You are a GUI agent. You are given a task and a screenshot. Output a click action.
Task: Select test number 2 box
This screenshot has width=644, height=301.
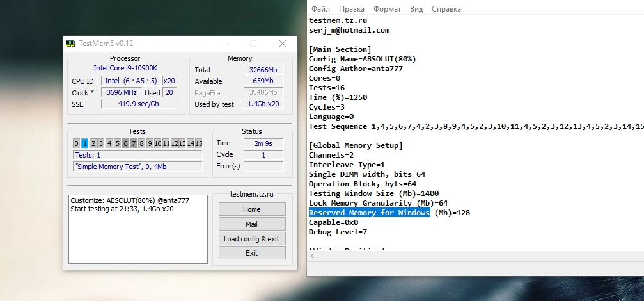(x=93, y=143)
